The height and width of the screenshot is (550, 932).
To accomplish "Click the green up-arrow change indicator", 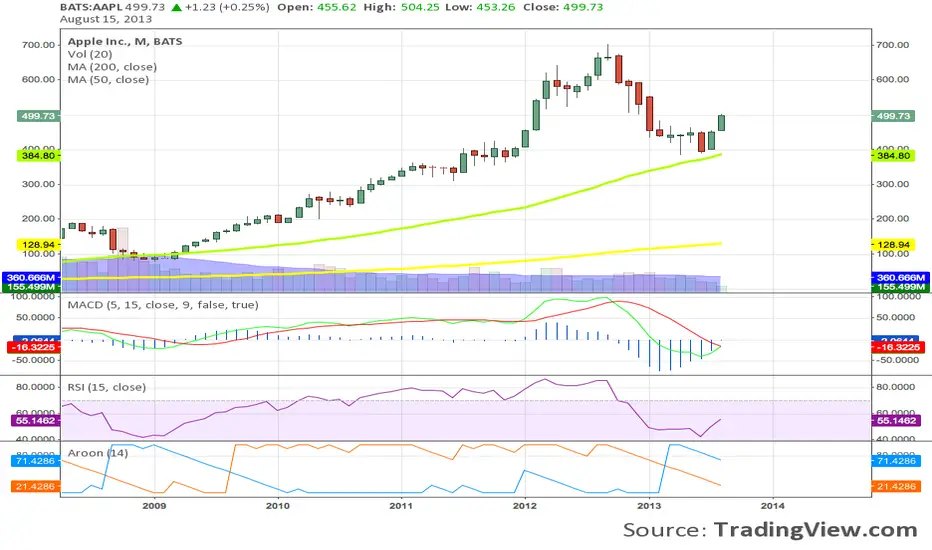I will (x=177, y=8).
